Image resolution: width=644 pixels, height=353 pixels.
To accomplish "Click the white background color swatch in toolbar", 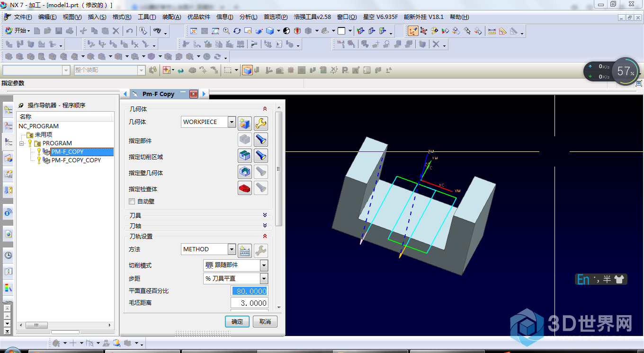I will tap(341, 31).
